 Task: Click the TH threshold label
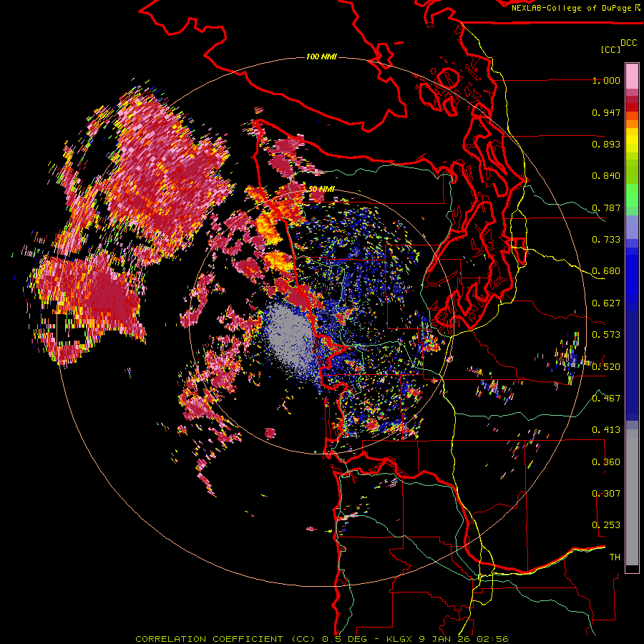point(615,557)
